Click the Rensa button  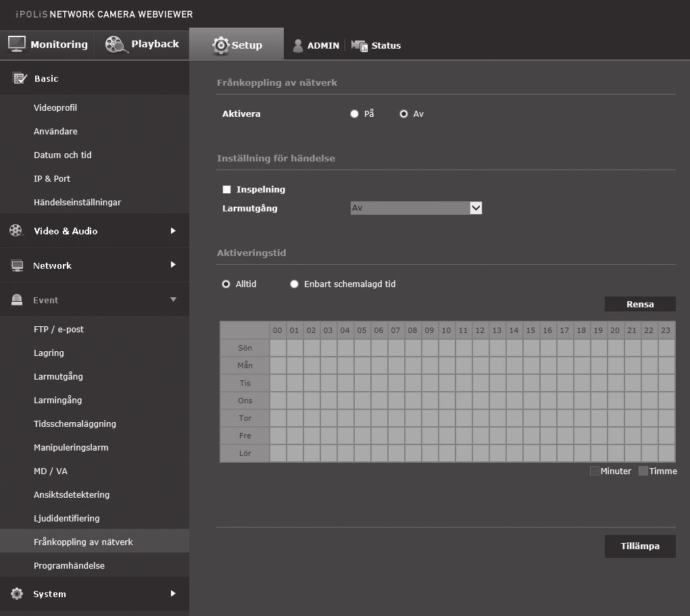640,304
